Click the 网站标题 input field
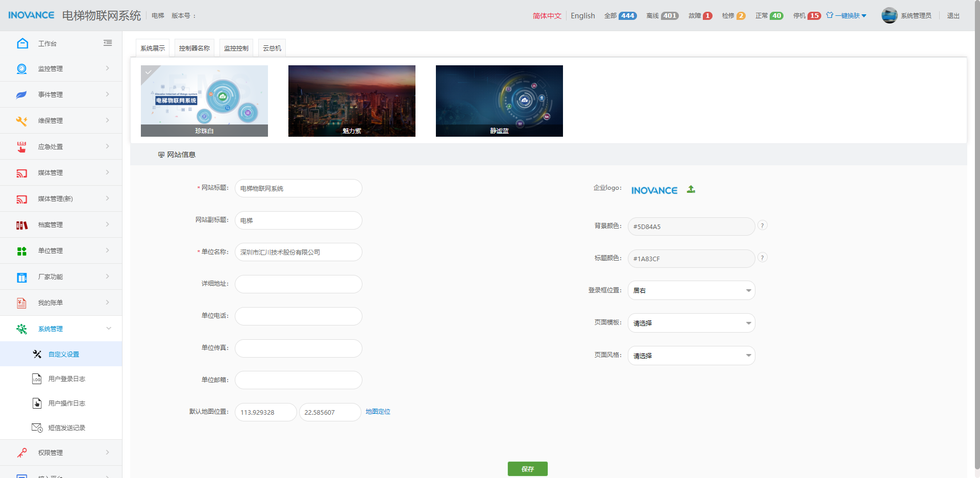The image size is (980, 478). pyautogui.click(x=299, y=188)
